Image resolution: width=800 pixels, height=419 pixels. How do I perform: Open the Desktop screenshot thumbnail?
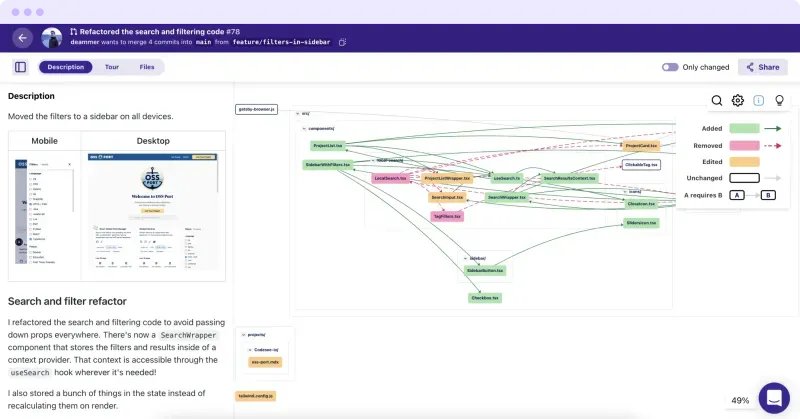(153, 211)
